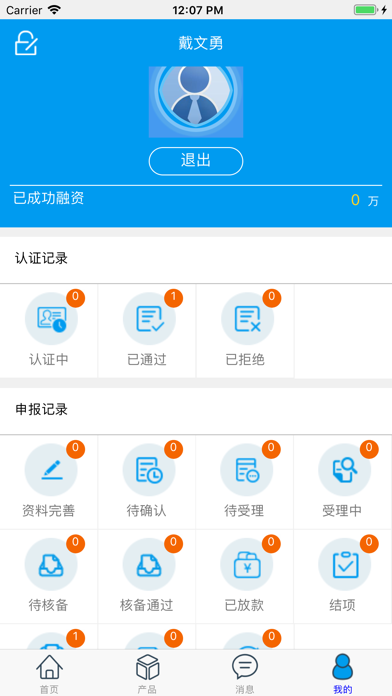Tap the 退出 logout button
The image size is (392, 696).
(x=196, y=161)
